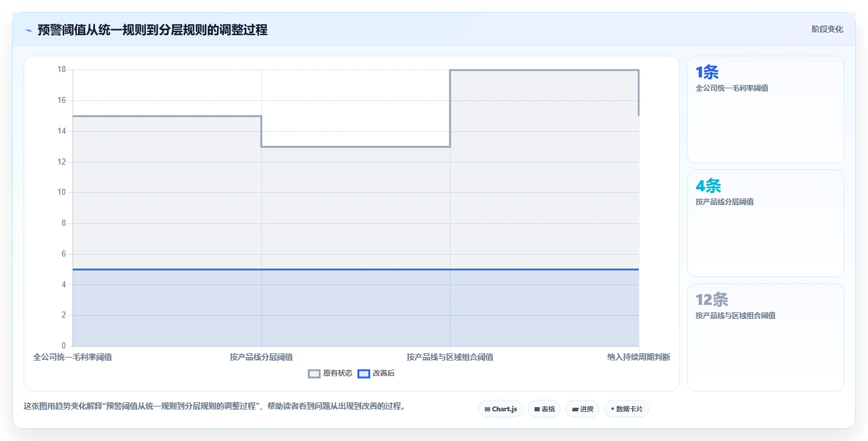Click the 进度 tag
This screenshot has height=441, width=868.
pyautogui.click(x=582, y=409)
